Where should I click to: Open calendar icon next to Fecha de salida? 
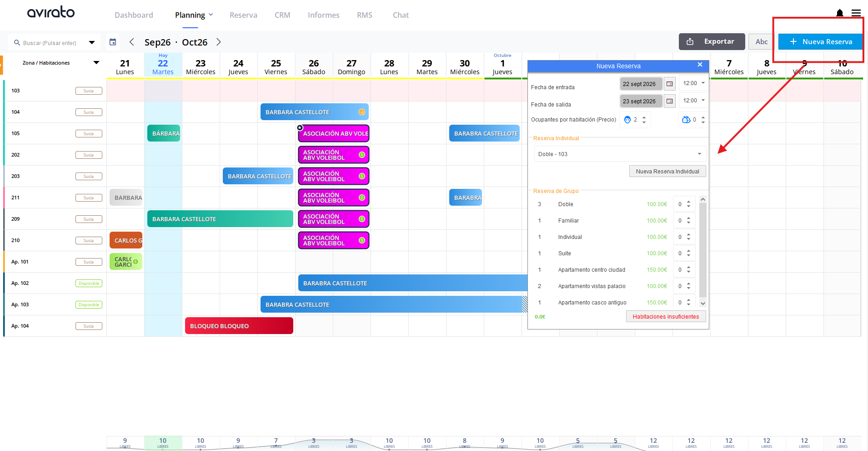coord(670,101)
